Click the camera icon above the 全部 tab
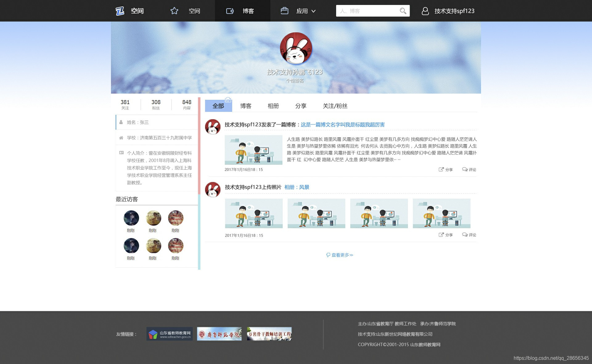 tap(228, 100)
